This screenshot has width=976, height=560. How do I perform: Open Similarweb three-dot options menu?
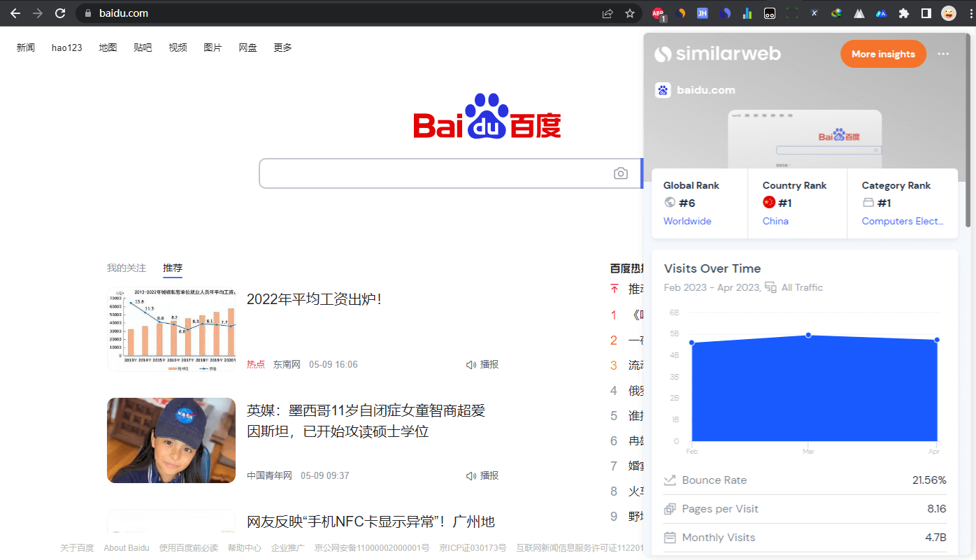[943, 54]
